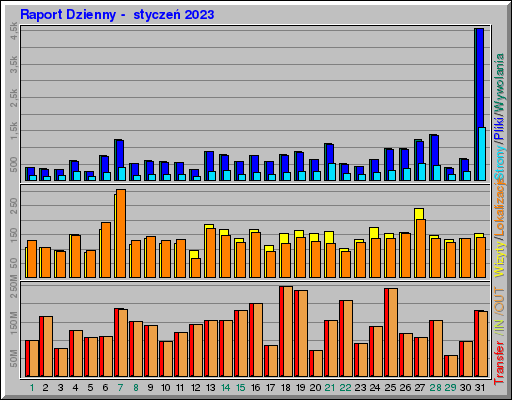The height and width of the screenshot is (400, 512).
Task: Click the 500 y-axis label in top chart
Action: tap(13, 165)
